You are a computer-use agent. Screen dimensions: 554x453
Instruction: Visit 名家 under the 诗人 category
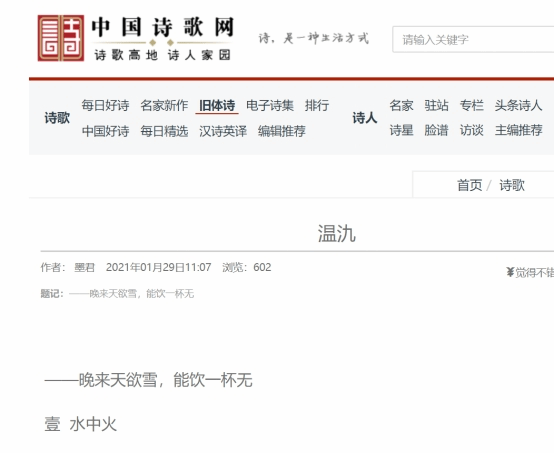(x=401, y=105)
